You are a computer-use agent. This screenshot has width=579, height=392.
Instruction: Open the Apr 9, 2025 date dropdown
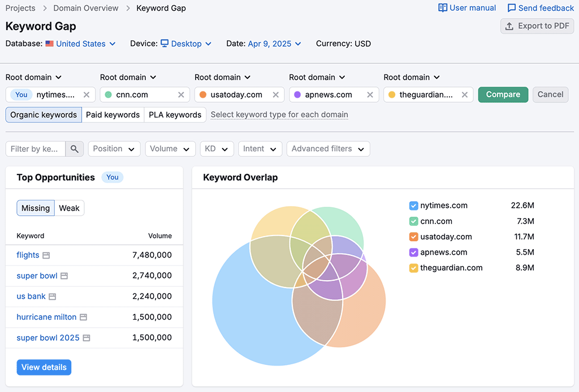tap(274, 43)
